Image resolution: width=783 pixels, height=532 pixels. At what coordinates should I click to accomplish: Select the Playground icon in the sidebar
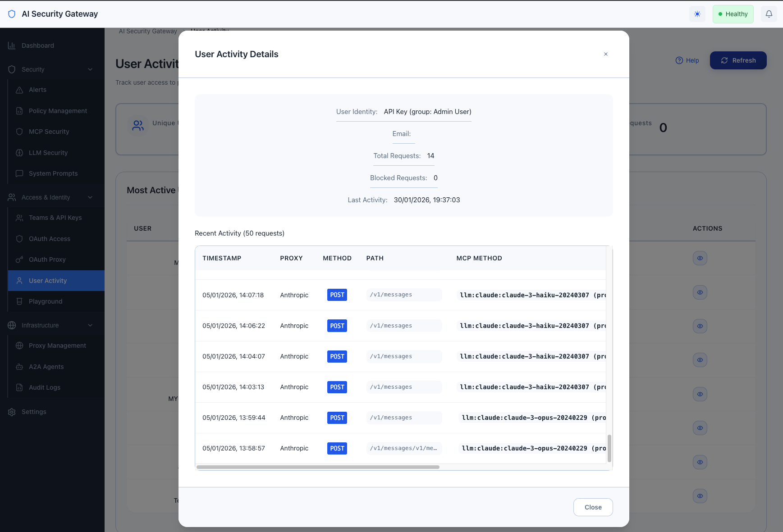(19, 301)
